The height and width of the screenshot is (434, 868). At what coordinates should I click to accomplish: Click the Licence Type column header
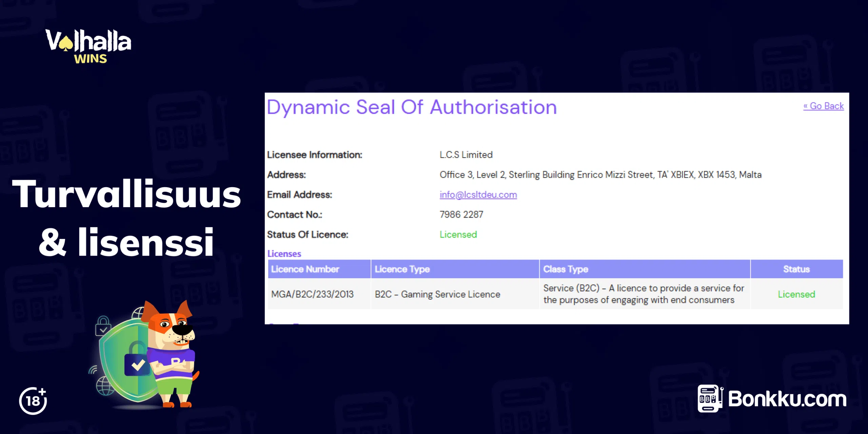click(402, 269)
